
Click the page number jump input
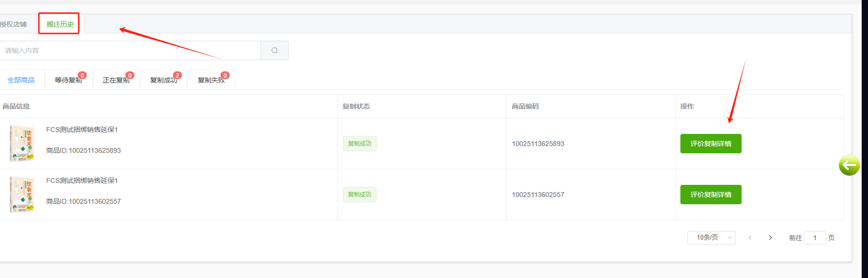[x=815, y=238]
